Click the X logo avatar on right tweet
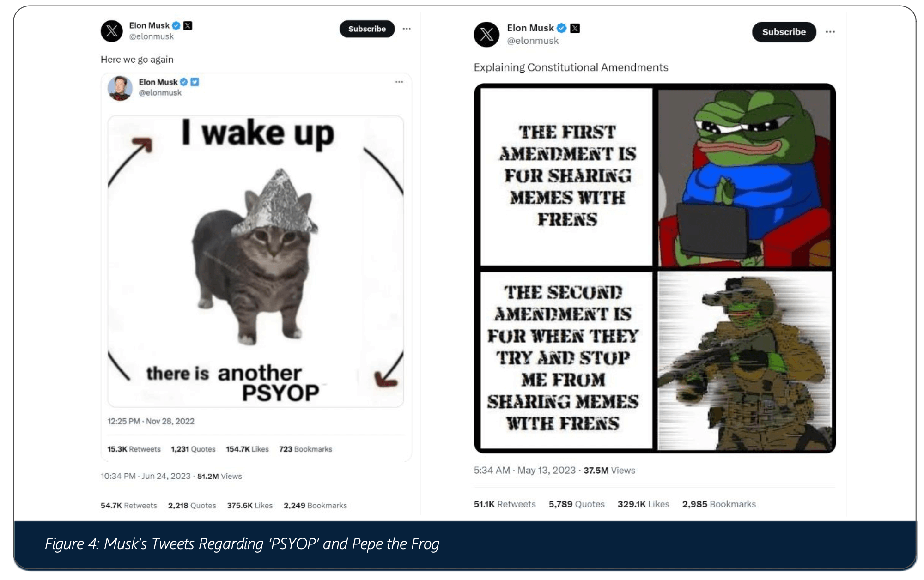 pyautogui.click(x=486, y=34)
